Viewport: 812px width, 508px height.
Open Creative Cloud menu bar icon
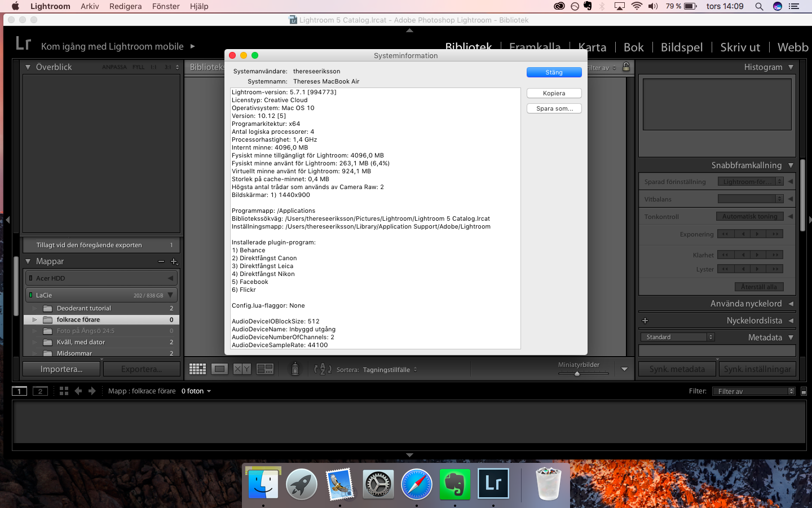(x=559, y=6)
